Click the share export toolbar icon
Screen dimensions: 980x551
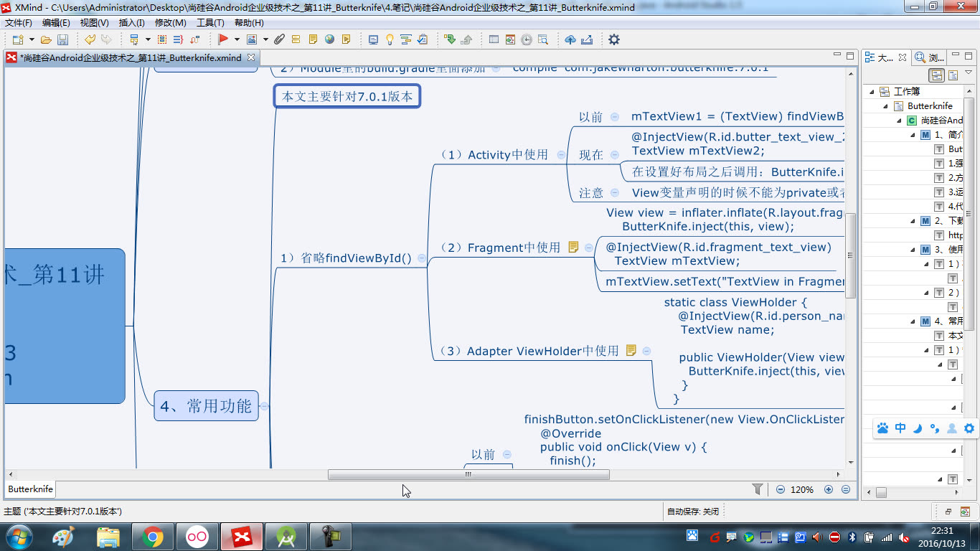587,39
